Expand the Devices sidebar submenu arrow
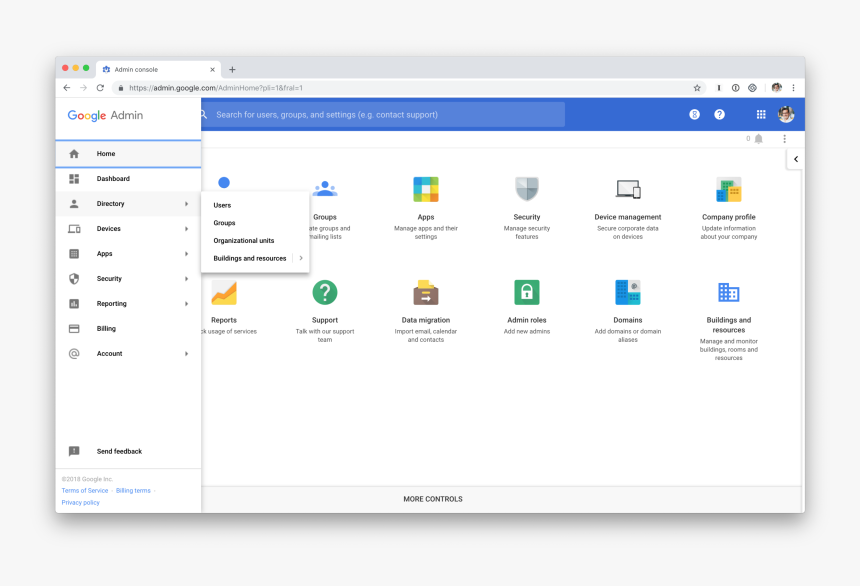The height and width of the screenshot is (586, 860). 186,229
